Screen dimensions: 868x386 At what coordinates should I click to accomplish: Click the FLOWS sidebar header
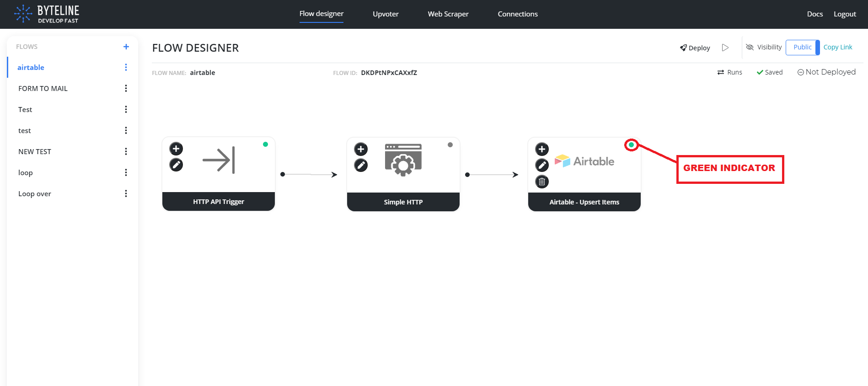tap(27, 47)
